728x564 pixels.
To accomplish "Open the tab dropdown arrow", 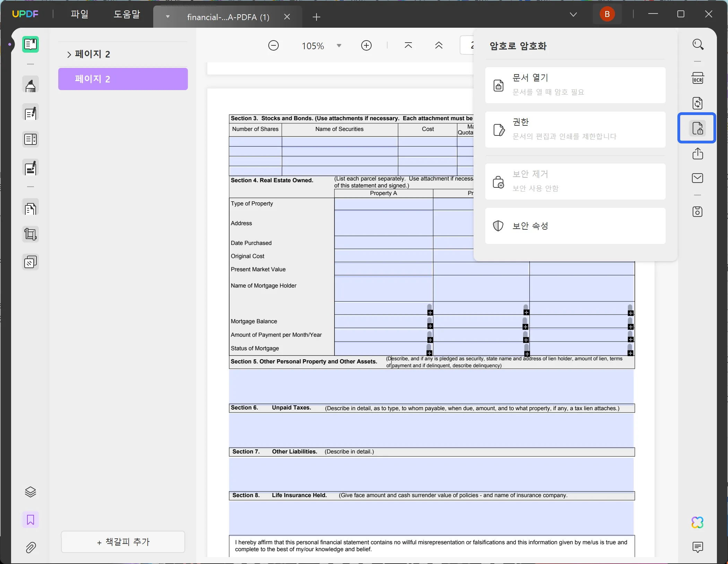I will (168, 17).
